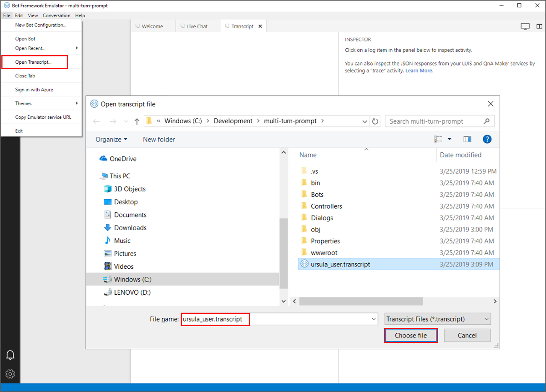Open the Help menu

(x=80, y=15)
